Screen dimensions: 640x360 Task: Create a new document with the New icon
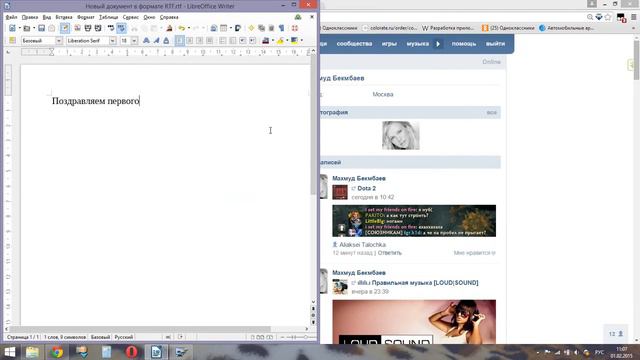(12, 28)
